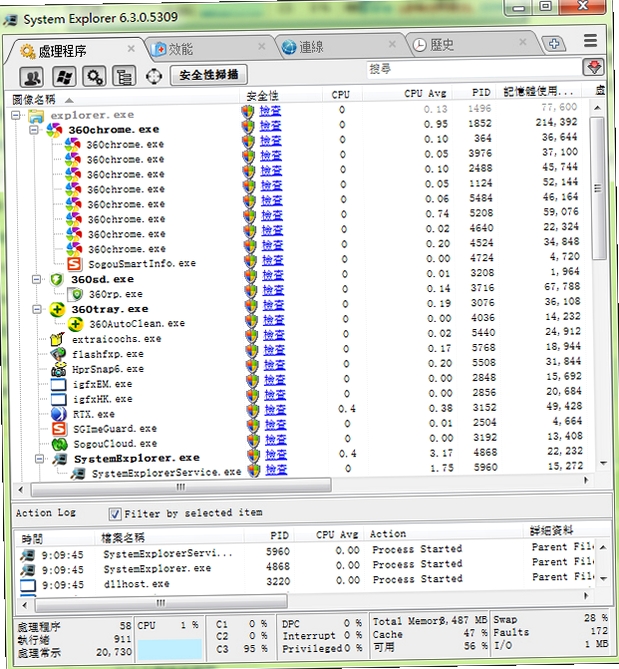The width and height of the screenshot is (619, 669).
Task: Click the System Explorer title bar icon
Action: (10, 20)
